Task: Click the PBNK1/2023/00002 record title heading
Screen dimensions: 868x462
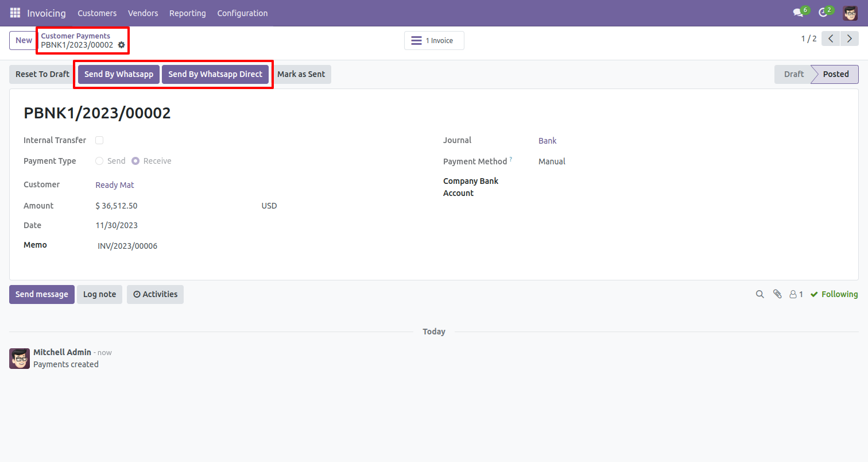Action: [x=97, y=113]
